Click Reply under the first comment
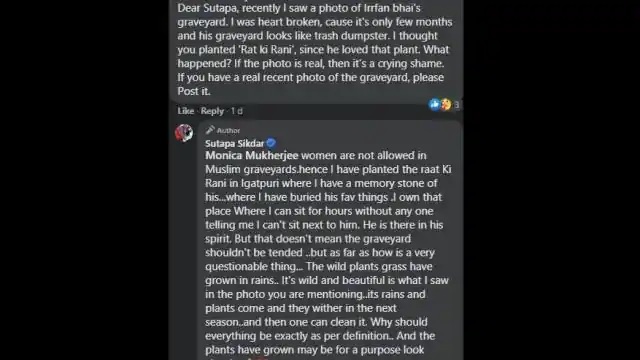The height and width of the screenshot is (360, 640). (212, 111)
